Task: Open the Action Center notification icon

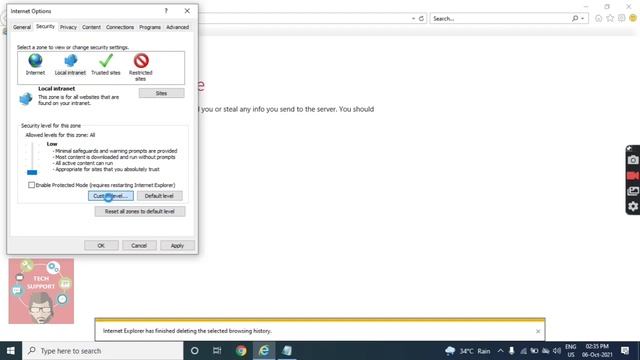Action: [x=625, y=351]
